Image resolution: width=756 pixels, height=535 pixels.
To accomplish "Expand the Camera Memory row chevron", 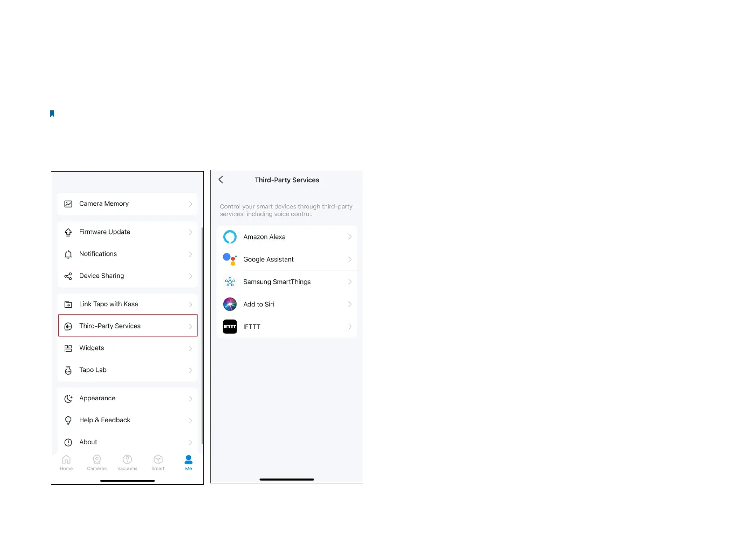I will point(190,204).
